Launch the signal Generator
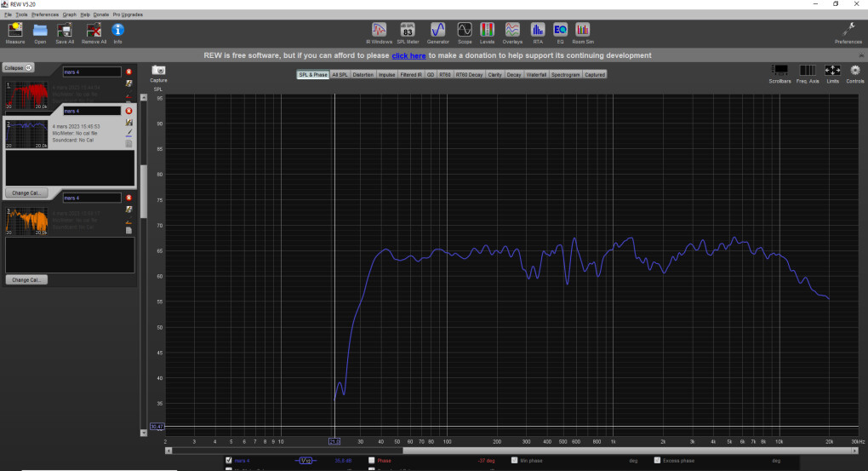This screenshot has width=868, height=471. point(438,33)
